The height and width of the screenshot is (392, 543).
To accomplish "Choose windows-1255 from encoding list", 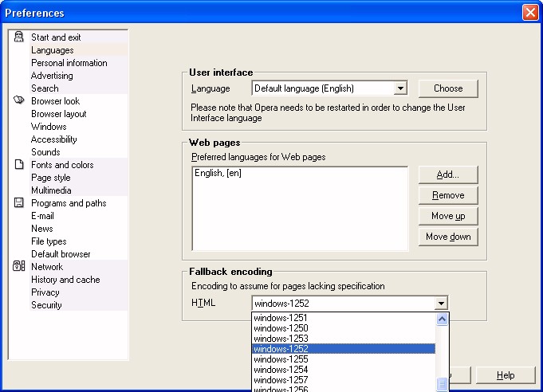I will 344,359.
